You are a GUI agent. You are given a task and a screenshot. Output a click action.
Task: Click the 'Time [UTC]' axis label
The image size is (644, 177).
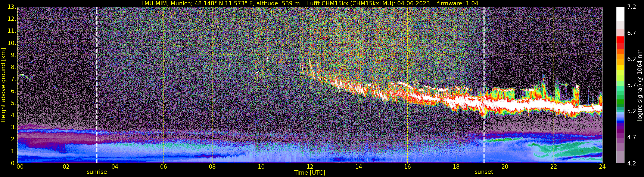[309, 172]
